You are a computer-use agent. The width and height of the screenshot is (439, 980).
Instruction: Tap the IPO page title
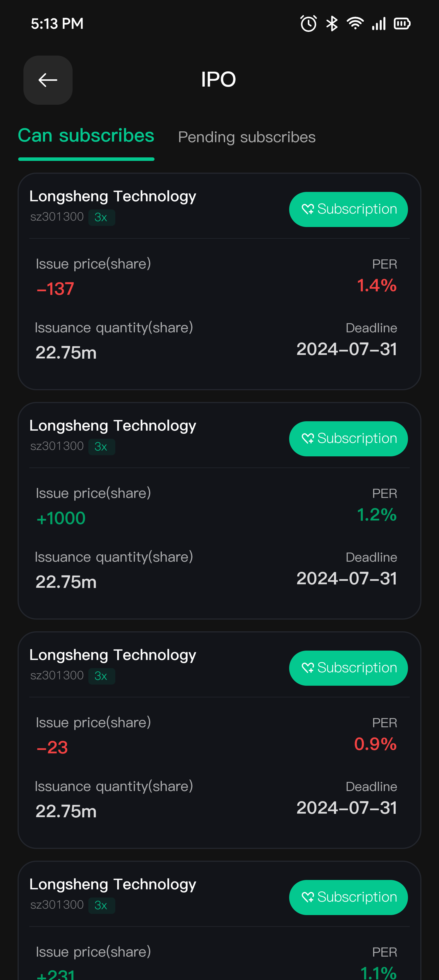(219, 80)
